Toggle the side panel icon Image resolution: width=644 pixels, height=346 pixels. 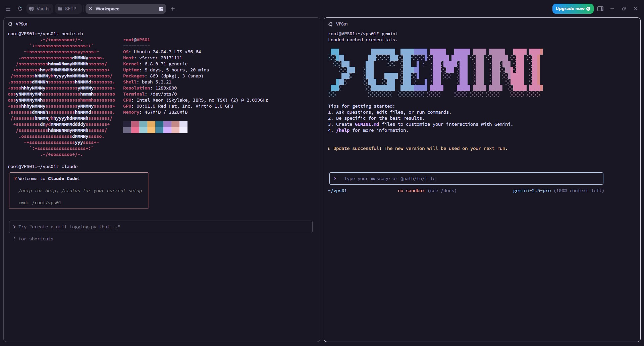(600, 9)
